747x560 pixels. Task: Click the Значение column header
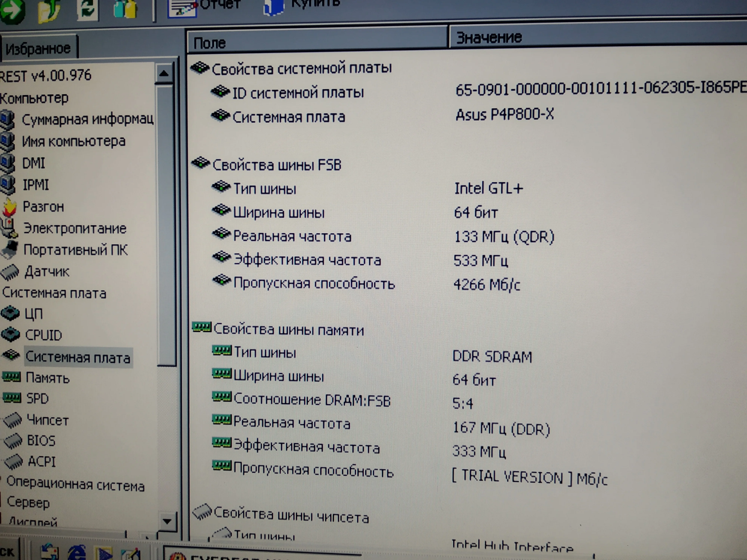click(x=489, y=38)
